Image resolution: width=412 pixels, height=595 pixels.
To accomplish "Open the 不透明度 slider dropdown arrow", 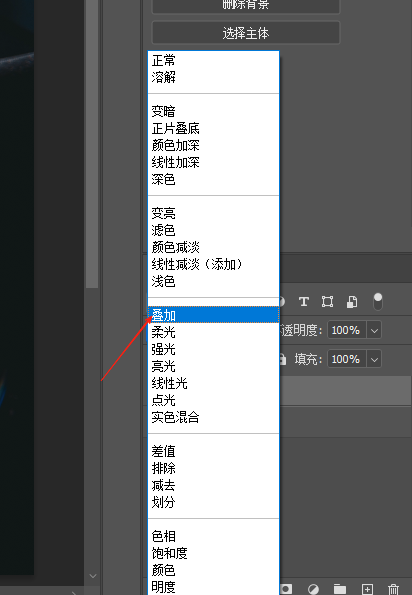I will coord(374,330).
